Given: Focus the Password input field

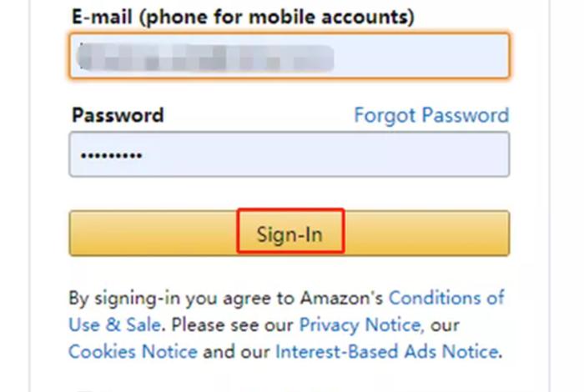Looking at the screenshot, I should click(288, 155).
